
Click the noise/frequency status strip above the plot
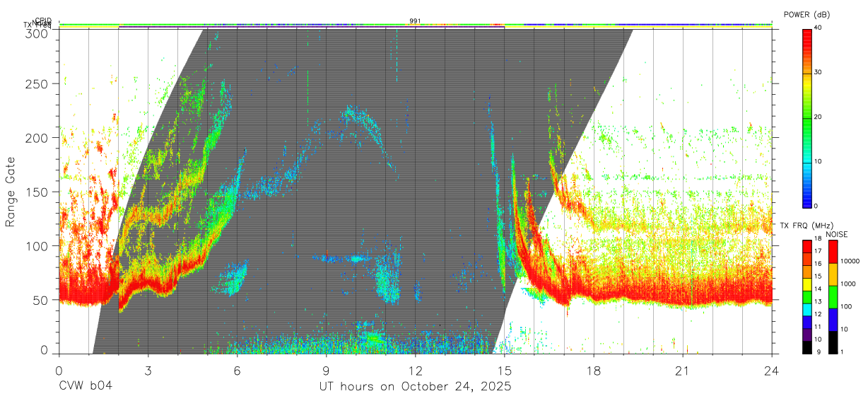coord(415,25)
